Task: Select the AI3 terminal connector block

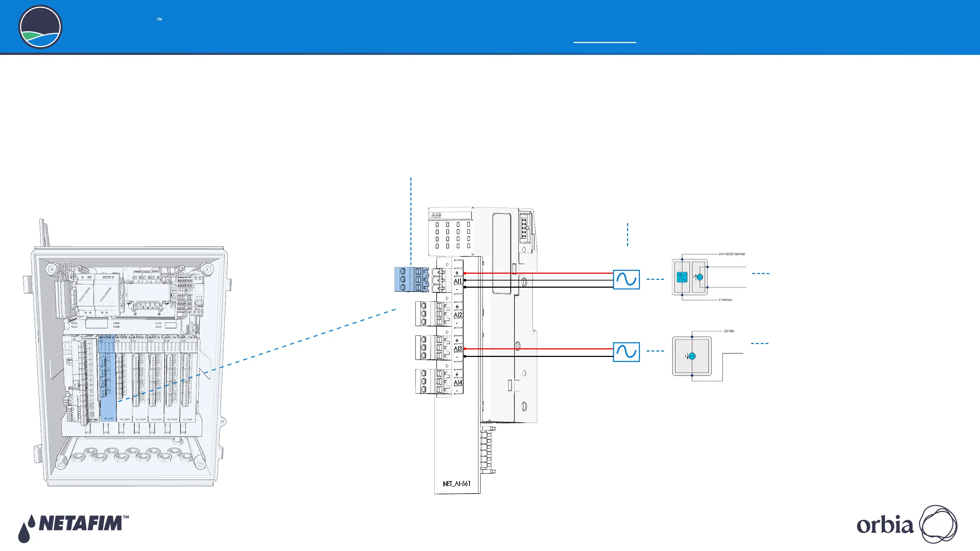Action: [x=433, y=347]
